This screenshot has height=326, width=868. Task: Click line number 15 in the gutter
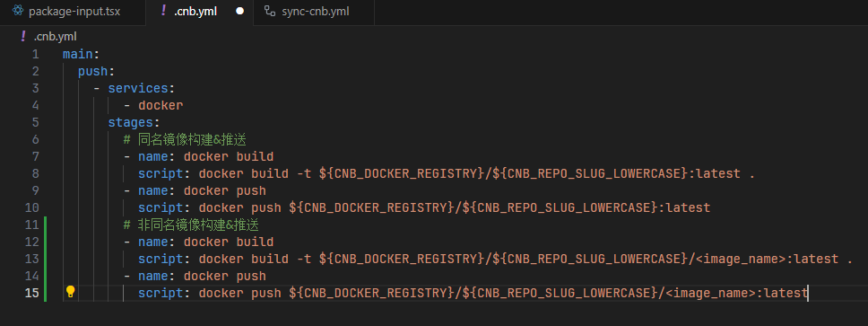point(32,293)
